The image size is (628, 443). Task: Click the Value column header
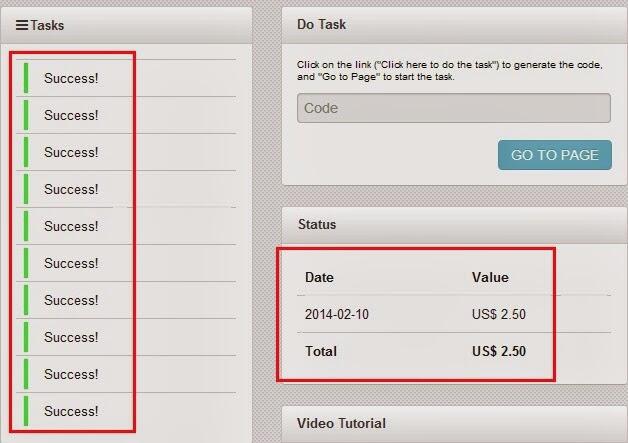click(490, 277)
